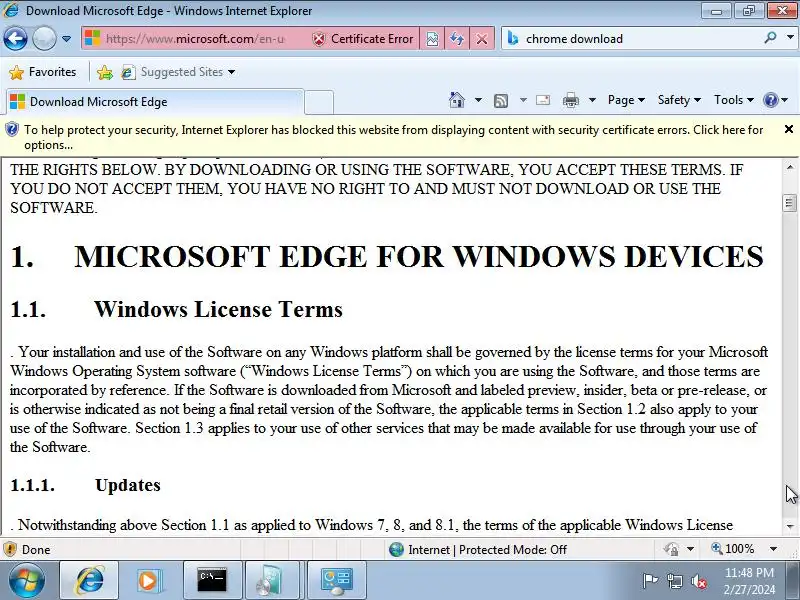Click the 'Done' status bar text

tap(36, 549)
